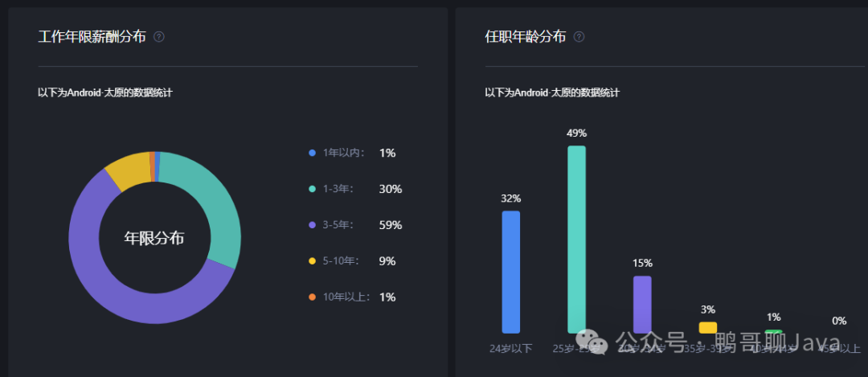Toggle the 1-3年 legend item
This screenshot has height=377, width=868.
coord(355,189)
